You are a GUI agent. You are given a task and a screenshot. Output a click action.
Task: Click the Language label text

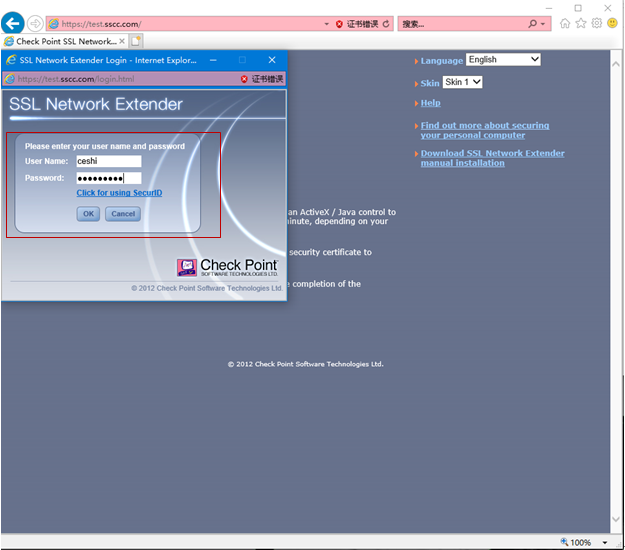tap(442, 61)
